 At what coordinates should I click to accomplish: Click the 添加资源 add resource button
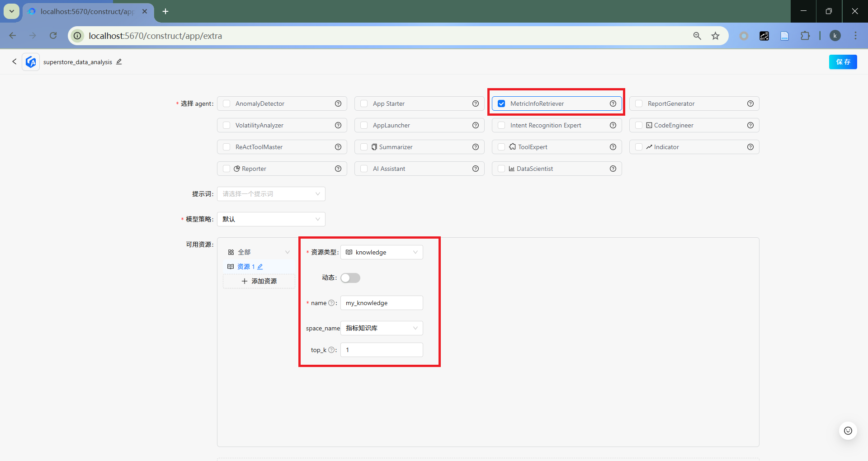pyautogui.click(x=259, y=281)
